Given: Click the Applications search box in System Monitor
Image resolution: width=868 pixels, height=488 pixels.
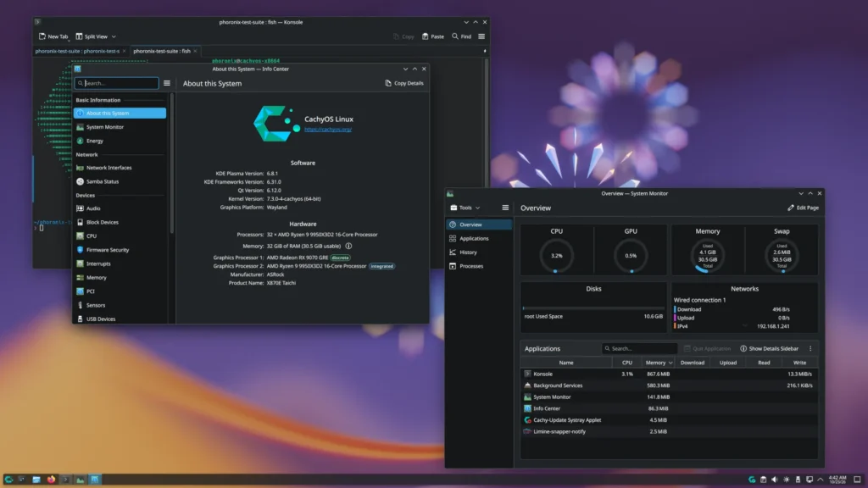Looking at the screenshot, I should (639, 348).
